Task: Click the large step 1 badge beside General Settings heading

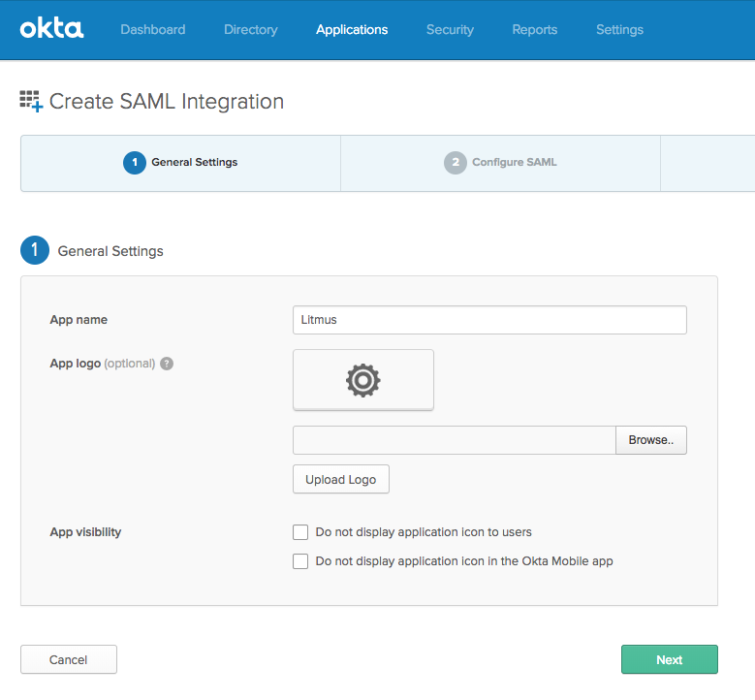Action: pyautogui.click(x=35, y=250)
